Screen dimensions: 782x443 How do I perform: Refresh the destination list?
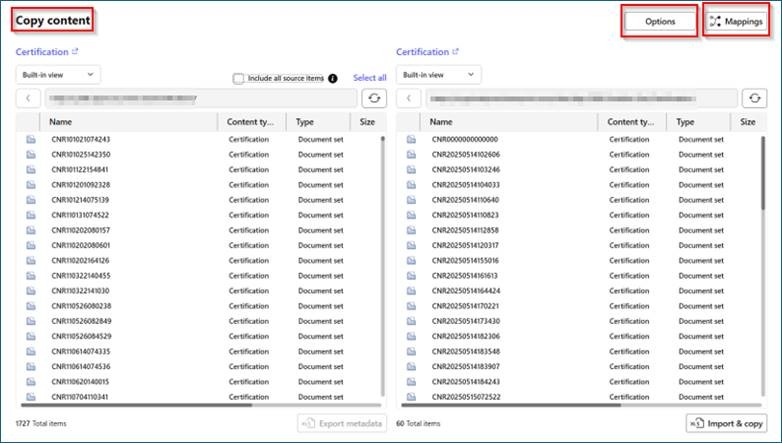coord(755,98)
